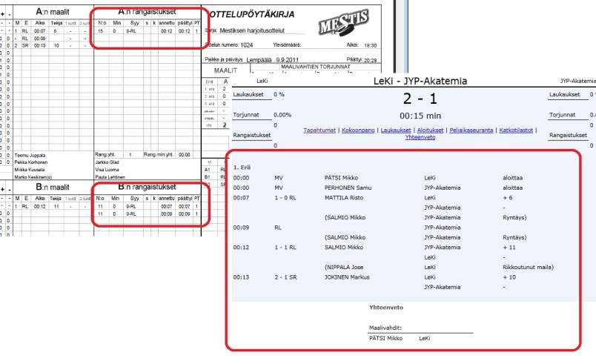Click the + 11 plus-players value
Screen dimensions: 596x364
tap(509, 248)
